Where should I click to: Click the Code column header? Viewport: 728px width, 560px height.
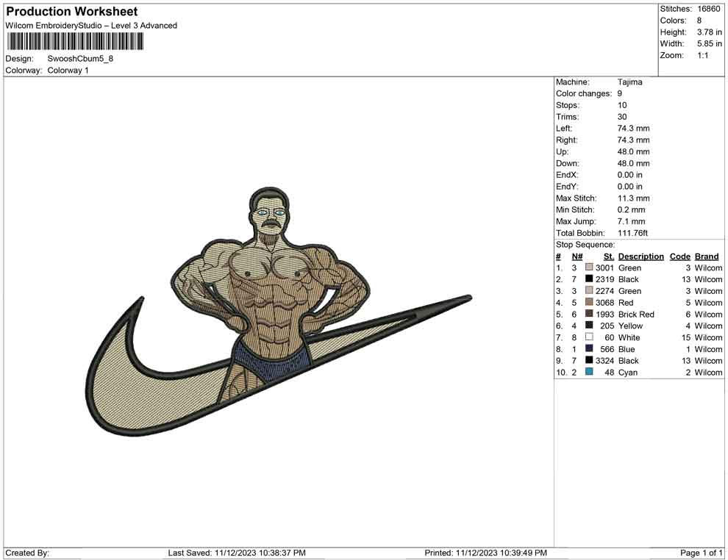click(x=679, y=256)
